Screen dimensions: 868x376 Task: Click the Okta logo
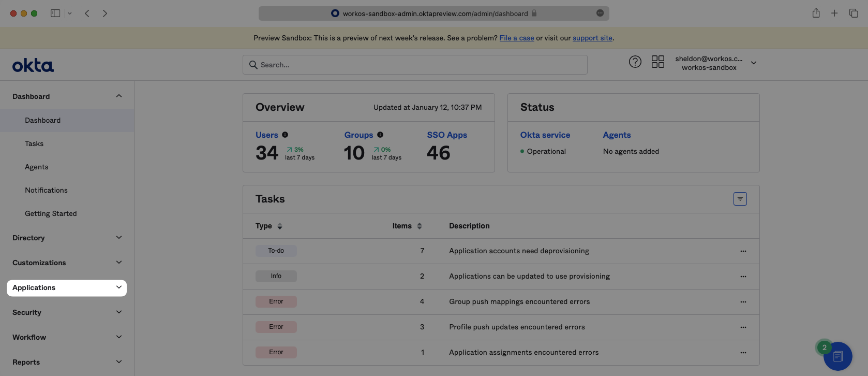(33, 65)
